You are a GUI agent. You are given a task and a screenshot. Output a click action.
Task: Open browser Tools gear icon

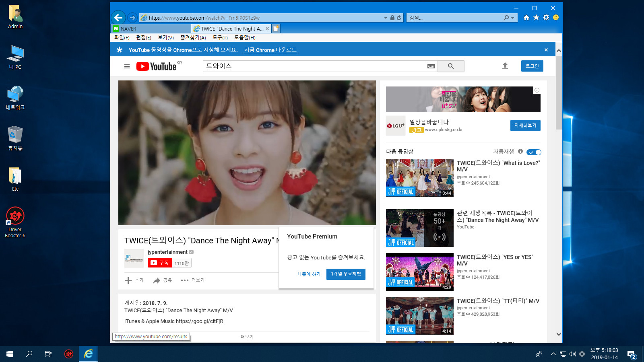546,17
